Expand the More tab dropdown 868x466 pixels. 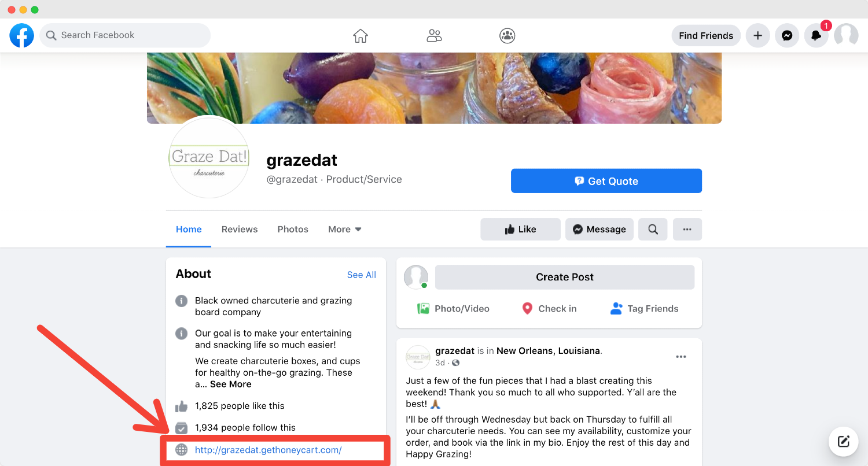345,229
